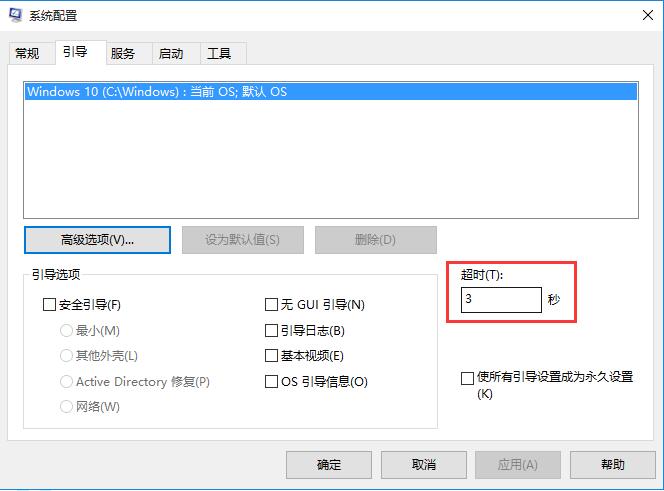Enable the 安全引导(F) checkbox
This screenshot has height=491, width=664.
[50, 305]
